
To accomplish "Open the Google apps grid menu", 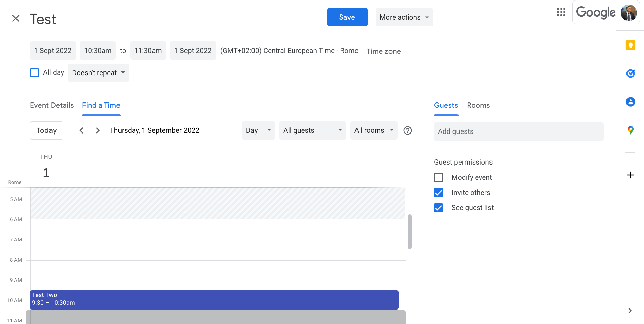I will 561,12.
